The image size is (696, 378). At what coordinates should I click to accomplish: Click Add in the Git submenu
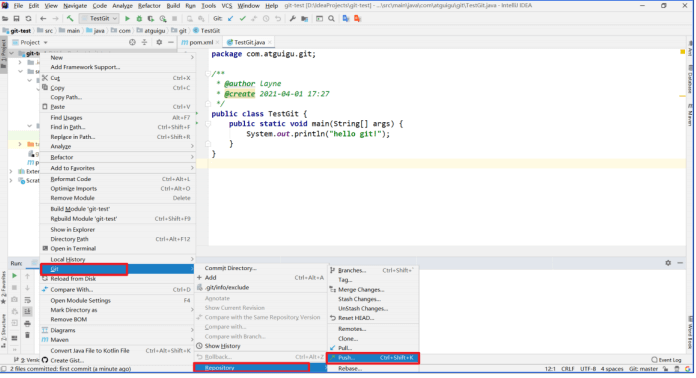(x=261, y=278)
